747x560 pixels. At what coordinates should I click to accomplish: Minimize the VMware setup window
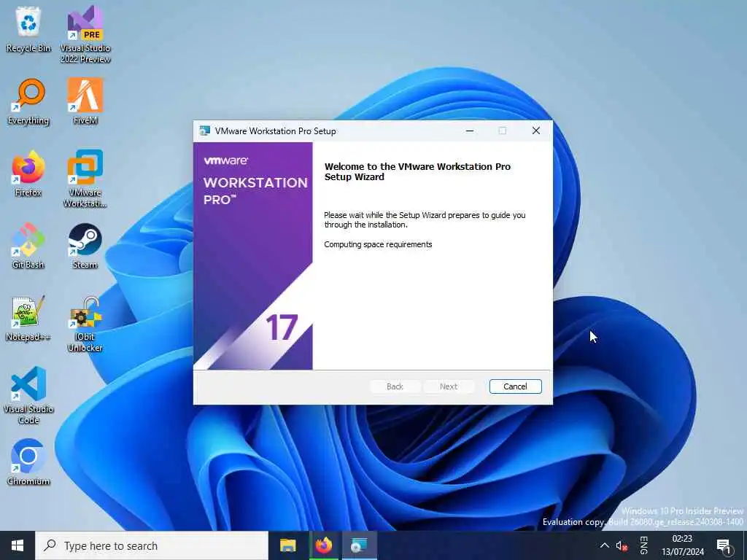tap(470, 131)
